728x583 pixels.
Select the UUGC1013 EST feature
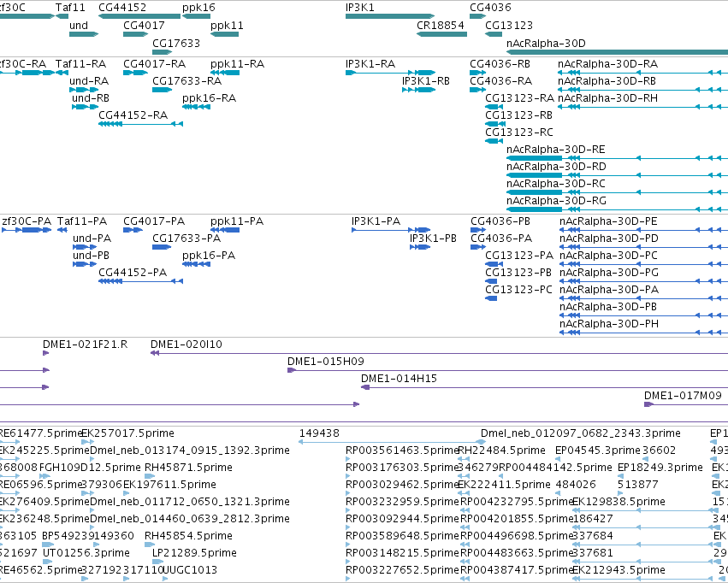click(165, 579)
